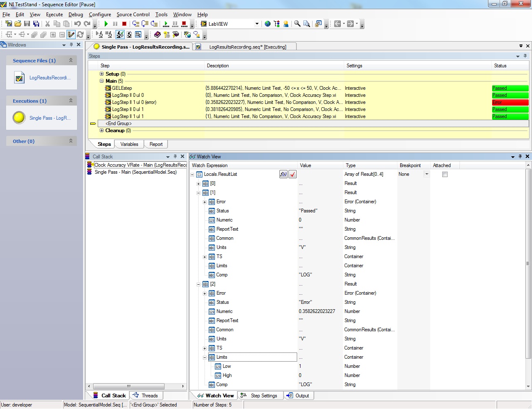Click the navigate forward arrow icon
The height and width of the screenshot is (409, 532).
[350, 24]
